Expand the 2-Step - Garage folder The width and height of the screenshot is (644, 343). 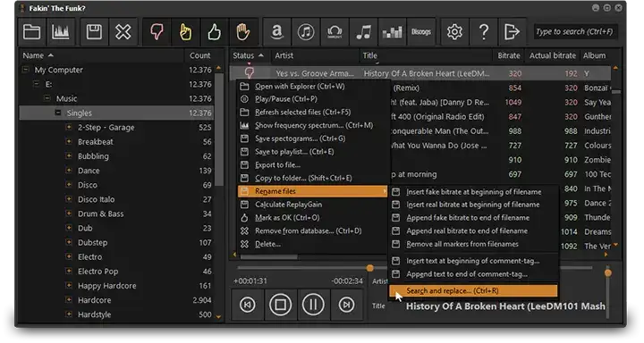point(69,127)
